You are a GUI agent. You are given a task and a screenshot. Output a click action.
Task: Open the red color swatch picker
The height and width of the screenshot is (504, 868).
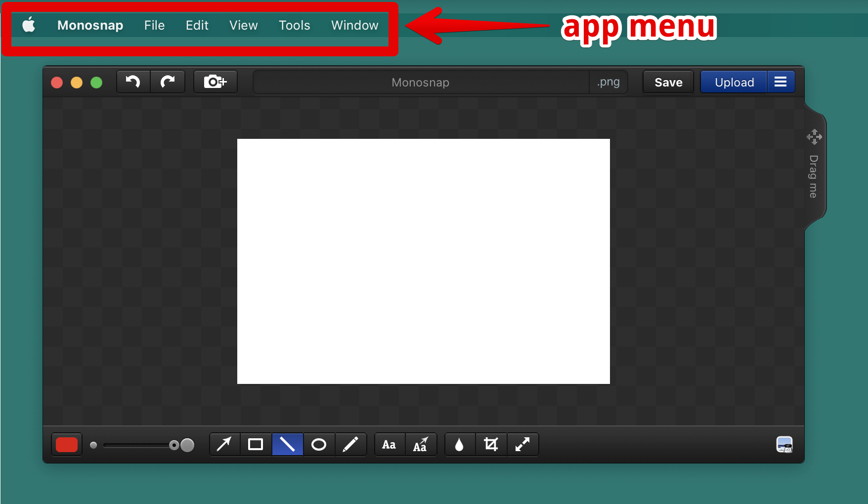(x=67, y=445)
